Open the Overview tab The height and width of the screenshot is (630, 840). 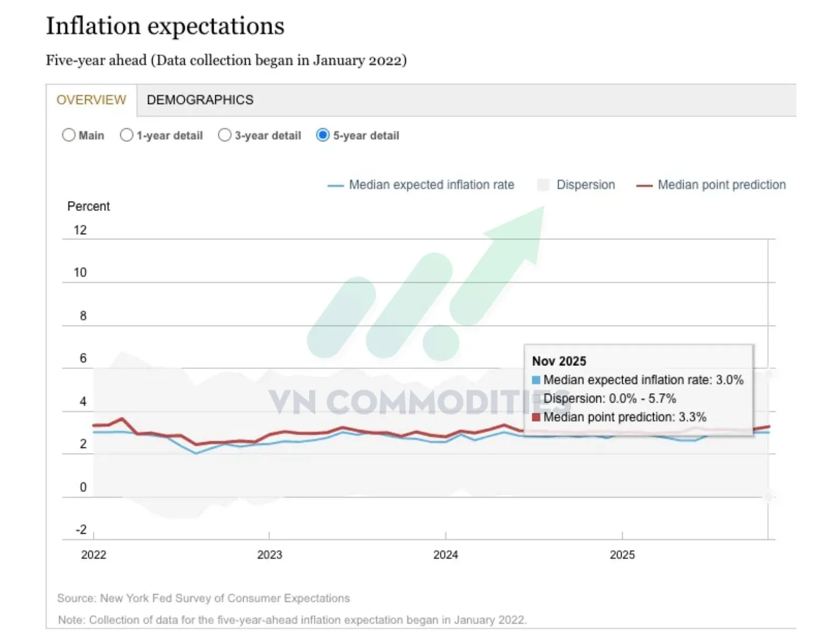pos(91,100)
